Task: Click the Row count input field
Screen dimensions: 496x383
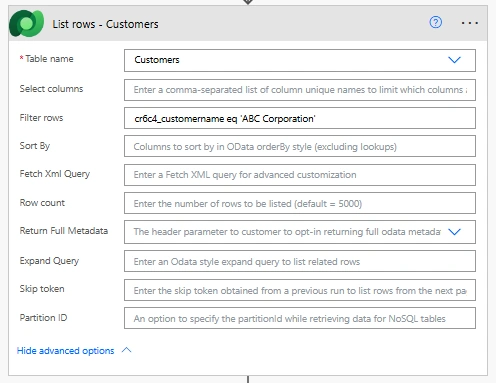Action: (x=300, y=203)
